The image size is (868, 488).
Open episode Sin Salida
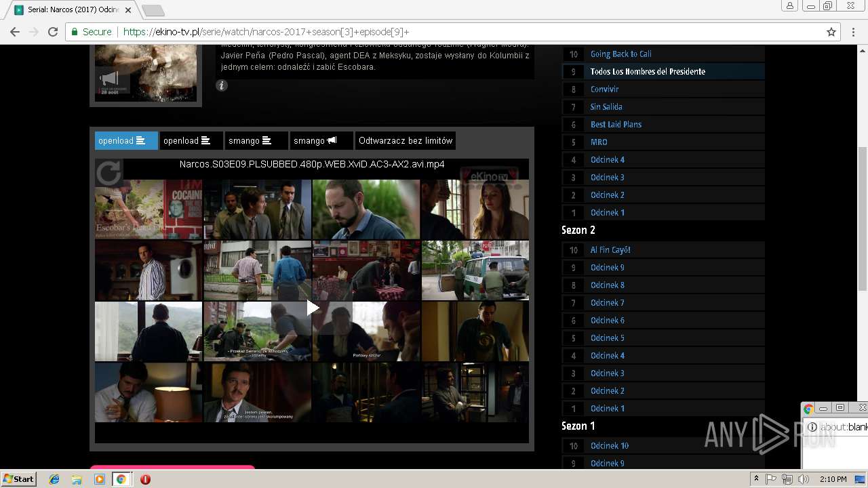click(606, 106)
